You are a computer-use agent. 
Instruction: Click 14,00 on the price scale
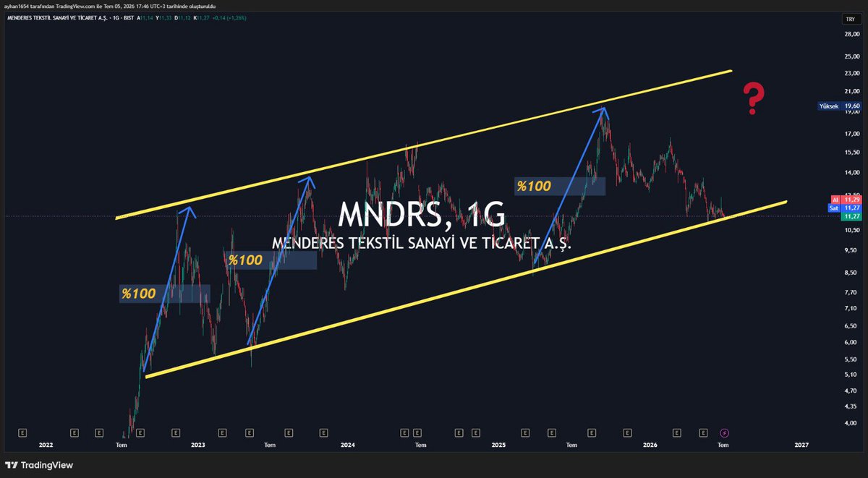point(852,173)
